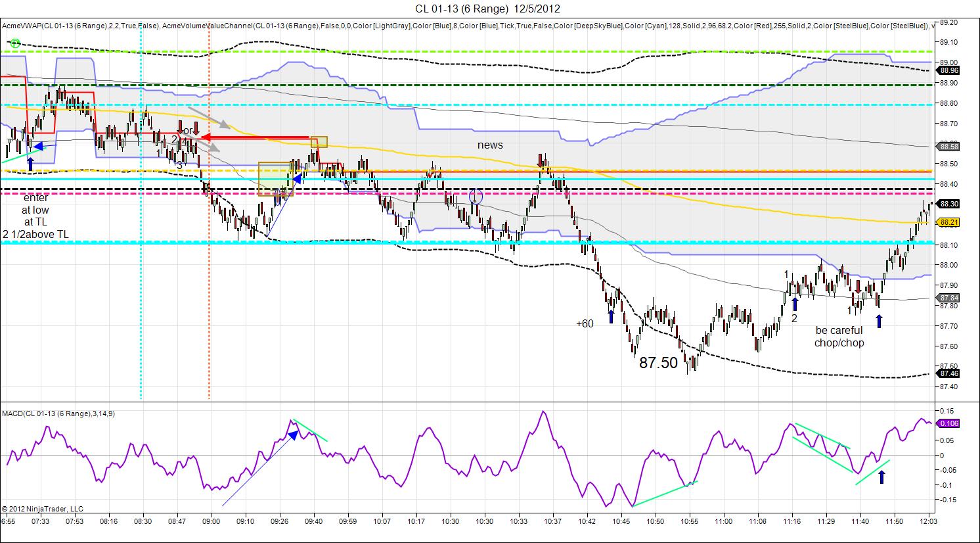This screenshot has height=543, width=980.
Task: Click the 10:50 time axis label
Action: click(655, 521)
